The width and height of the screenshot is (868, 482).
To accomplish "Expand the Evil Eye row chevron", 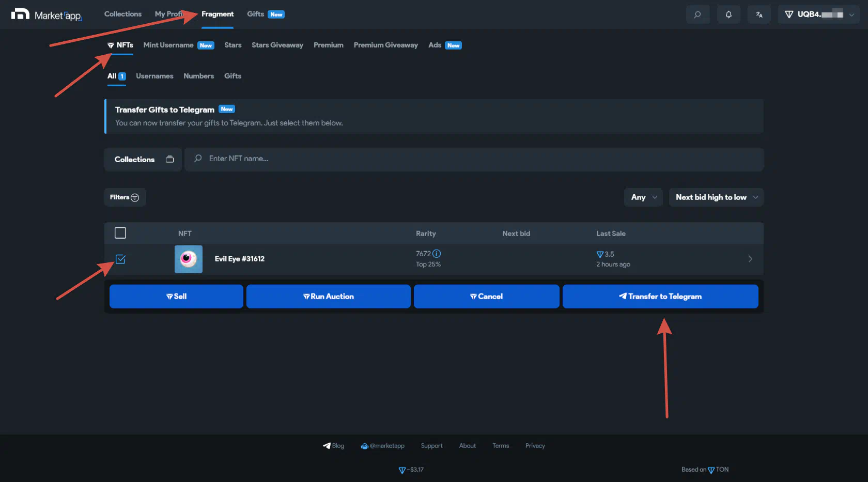I will (x=750, y=259).
